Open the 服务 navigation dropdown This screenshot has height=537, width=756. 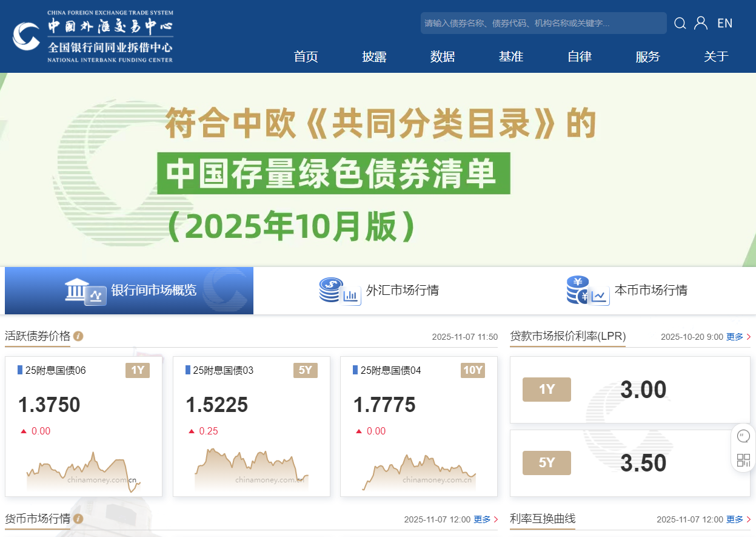(647, 56)
